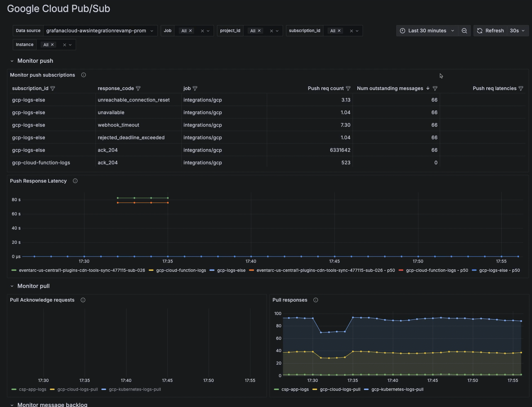The image size is (532, 407).
Task: Toggle gcp-logs-else series in latency legend
Action: pyautogui.click(x=231, y=270)
